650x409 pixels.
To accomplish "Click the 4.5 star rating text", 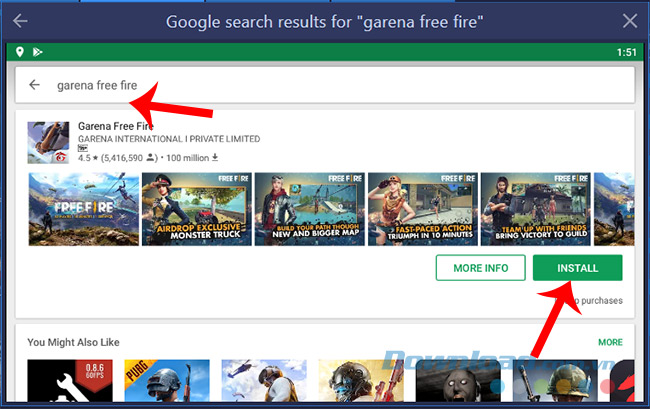I will (x=88, y=158).
